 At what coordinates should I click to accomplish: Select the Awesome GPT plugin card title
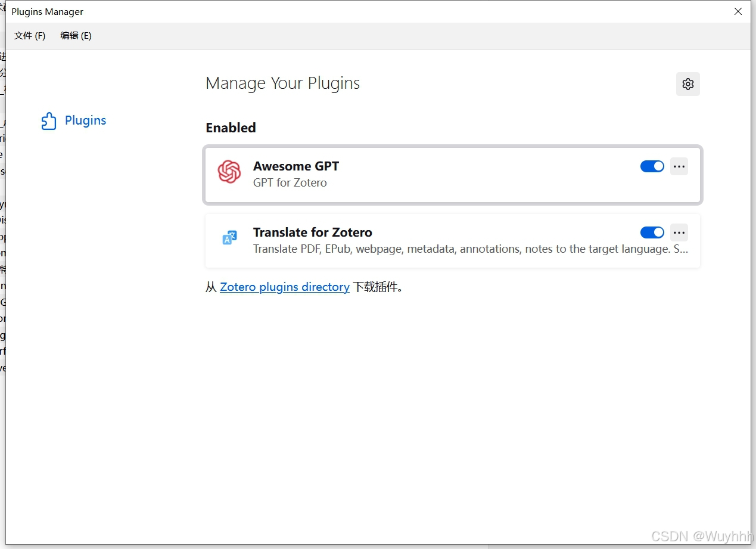pos(296,166)
